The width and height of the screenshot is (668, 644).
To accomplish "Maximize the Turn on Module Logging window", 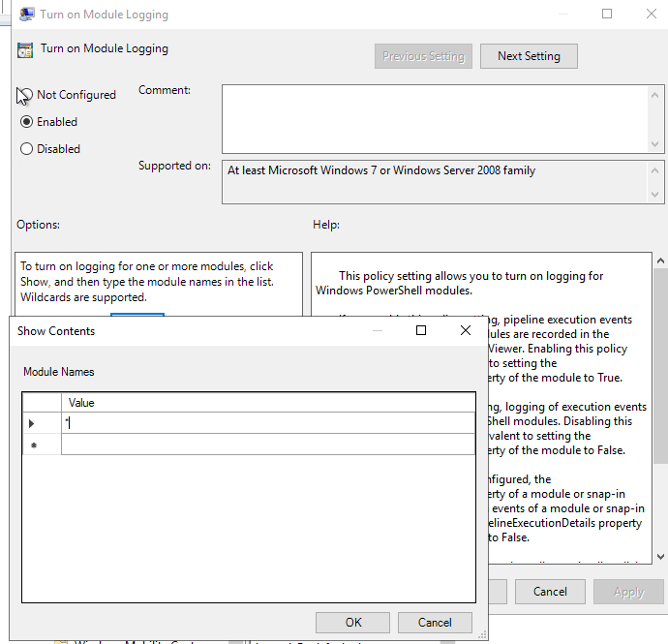I will coord(607,15).
